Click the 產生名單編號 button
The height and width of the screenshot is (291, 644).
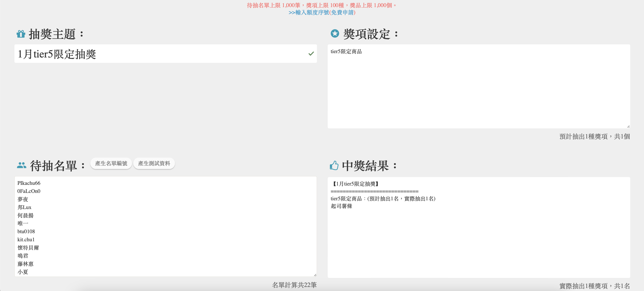[x=111, y=163]
